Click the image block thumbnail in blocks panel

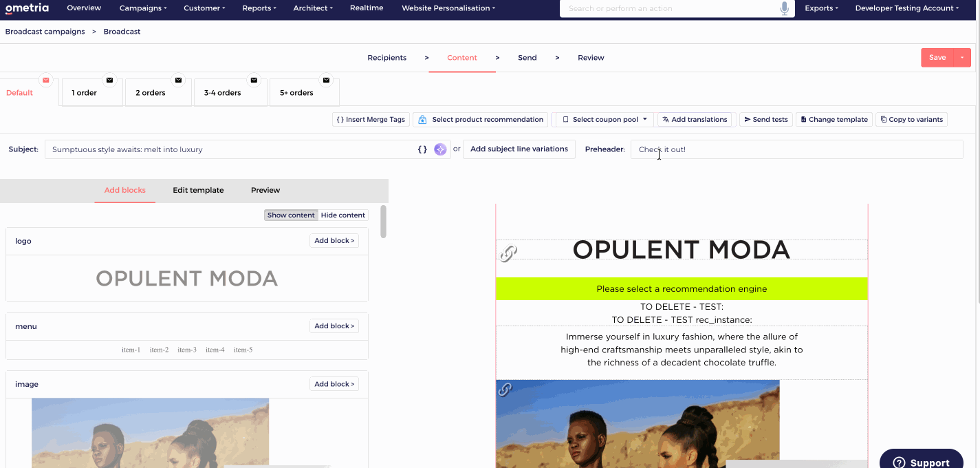click(x=151, y=433)
